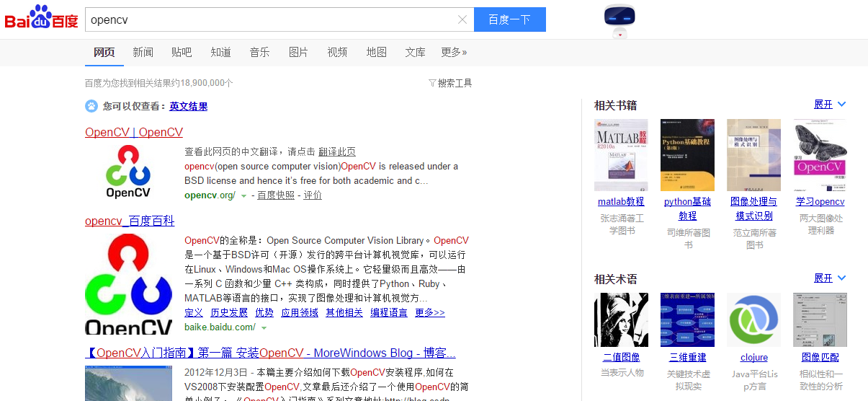The height and width of the screenshot is (401, 868).
Task: Open the 更多» menu in the navigation
Action: [x=454, y=52]
